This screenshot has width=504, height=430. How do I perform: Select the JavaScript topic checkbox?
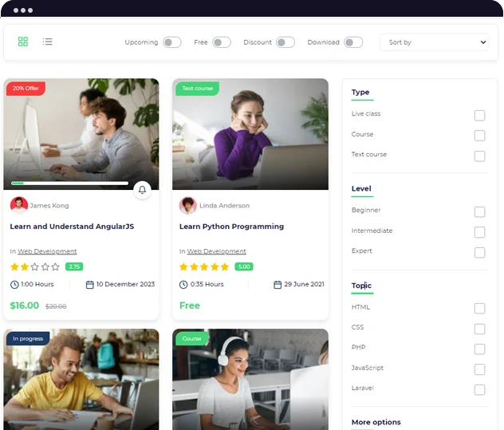click(x=479, y=369)
